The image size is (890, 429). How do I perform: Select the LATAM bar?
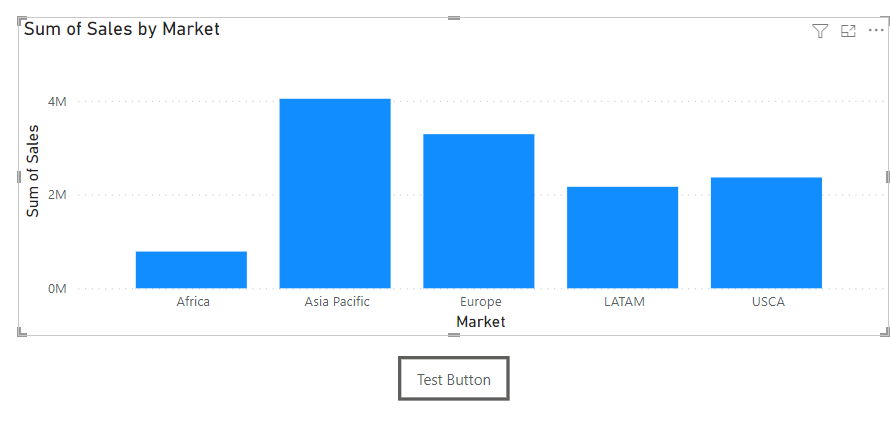(x=622, y=237)
